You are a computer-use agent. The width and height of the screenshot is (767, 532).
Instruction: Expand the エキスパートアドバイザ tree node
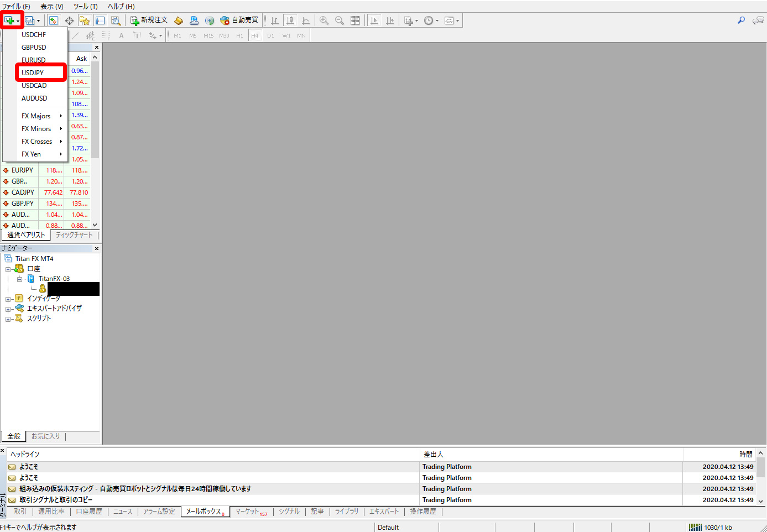(8, 309)
